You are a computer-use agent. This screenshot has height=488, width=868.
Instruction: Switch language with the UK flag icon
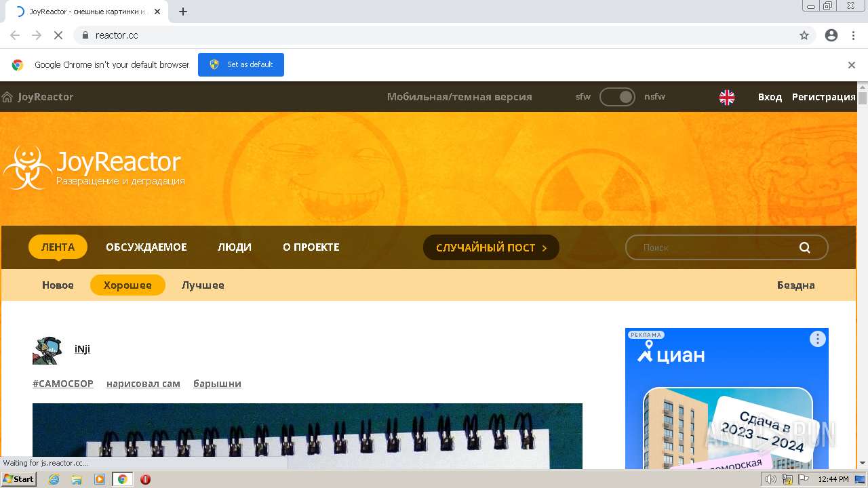pos(727,97)
